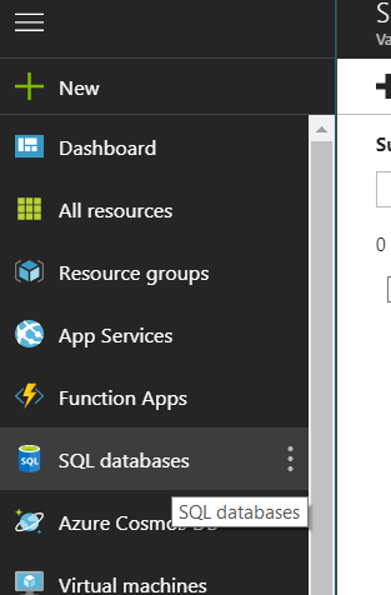Open the App Services globe icon
Screen dimensions: 391x595
(29, 334)
